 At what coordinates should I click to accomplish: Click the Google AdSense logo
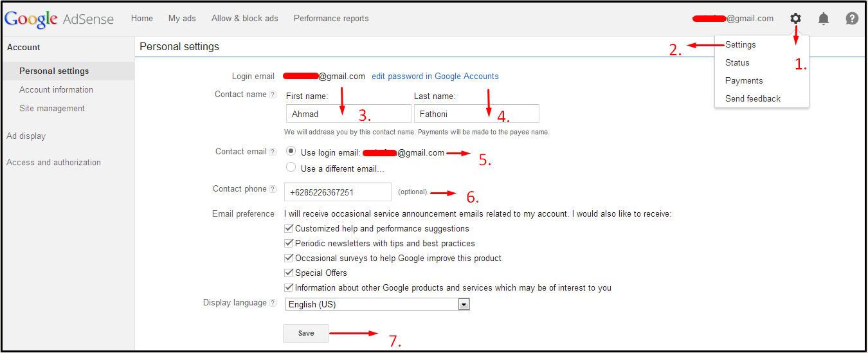point(59,19)
